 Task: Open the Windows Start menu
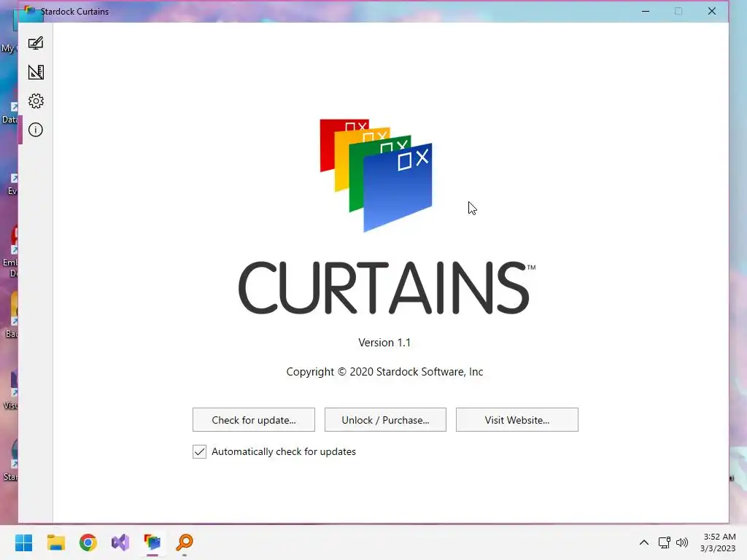point(23,542)
